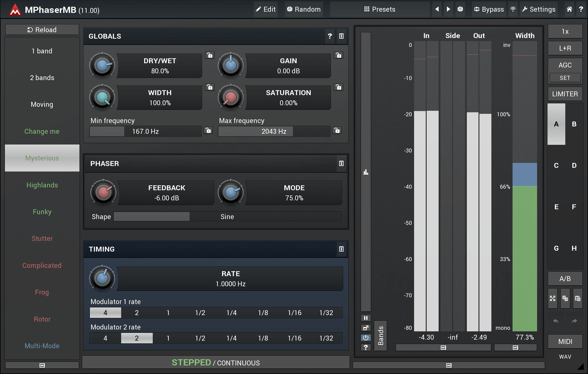Image resolution: width=588 pixels, height=374 pixels.
Task: Open the MeldaProduction logo menu
Action: [x=15, y=10]
